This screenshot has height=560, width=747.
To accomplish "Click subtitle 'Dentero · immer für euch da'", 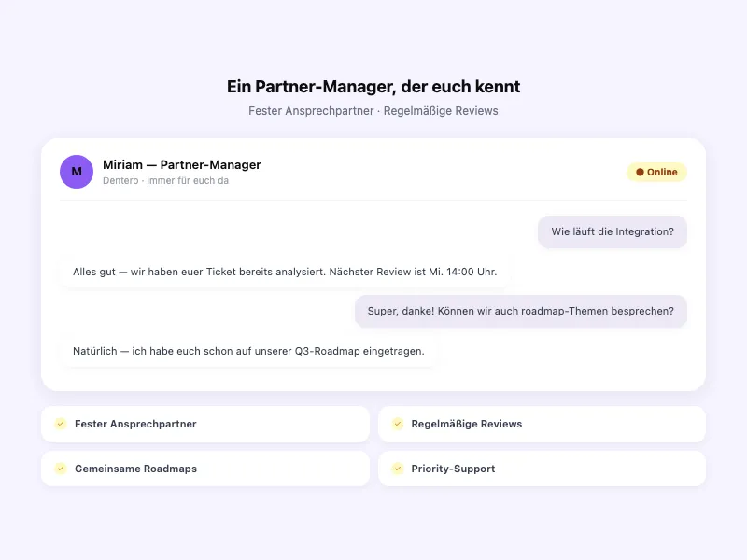I will pyautogui.click(x=166, y=180).
